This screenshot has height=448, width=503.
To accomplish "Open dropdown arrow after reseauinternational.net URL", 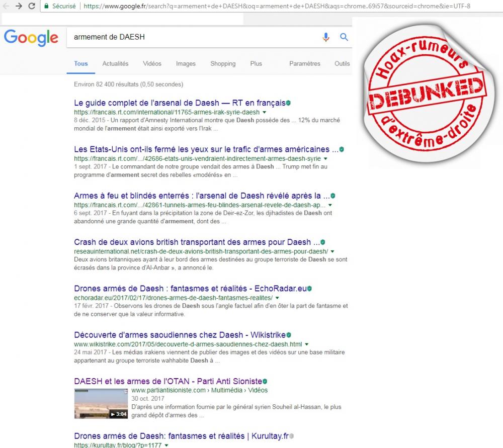I will tap(332, 251).
